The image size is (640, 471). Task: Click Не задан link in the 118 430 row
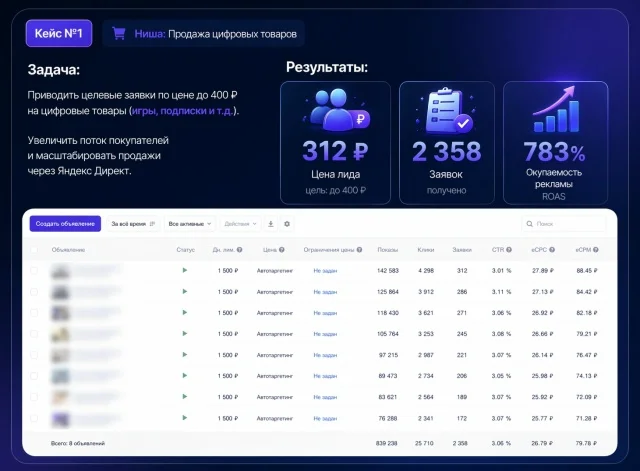(x=325, y=313)
